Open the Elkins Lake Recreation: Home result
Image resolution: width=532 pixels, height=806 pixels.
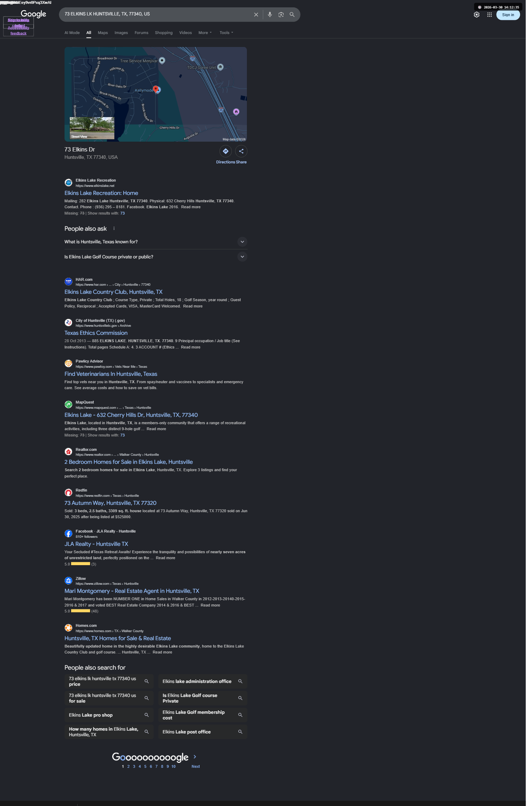click(101, 193)
